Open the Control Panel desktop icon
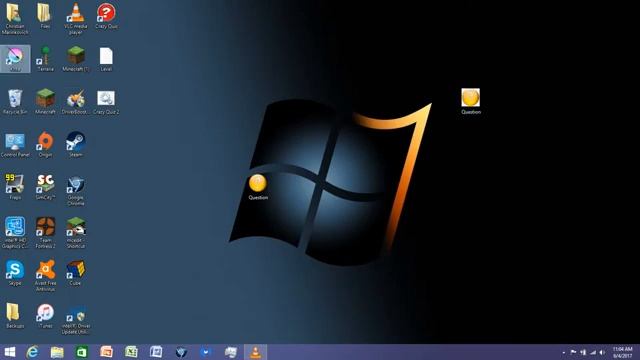Viewport: 640px width, 360px height. pyautogui.click(x=15, y=144)
